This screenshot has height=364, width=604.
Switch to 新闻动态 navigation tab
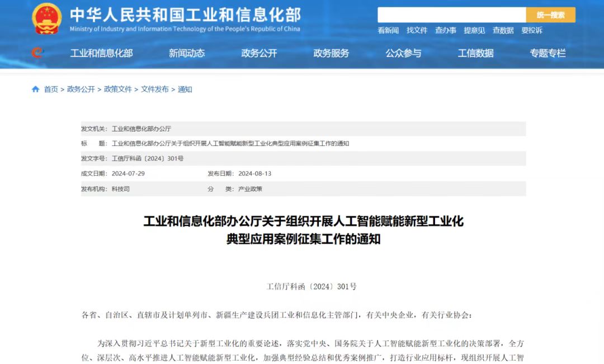187,53
